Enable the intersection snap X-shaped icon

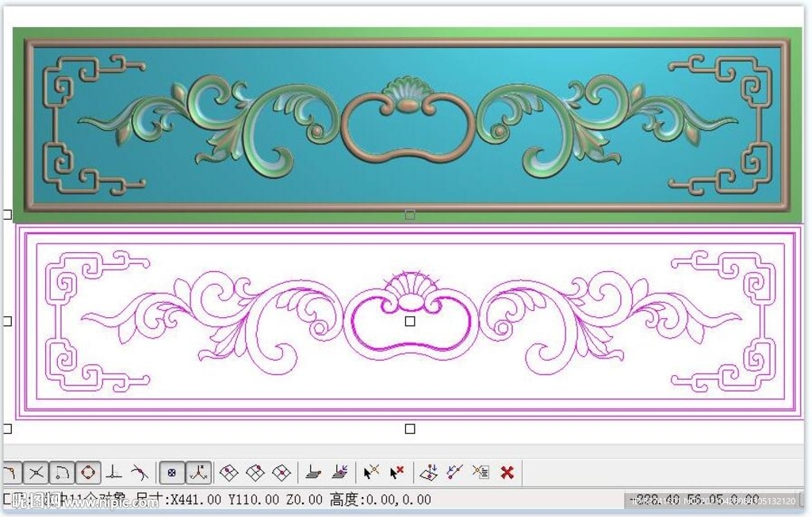click(36, 473)
